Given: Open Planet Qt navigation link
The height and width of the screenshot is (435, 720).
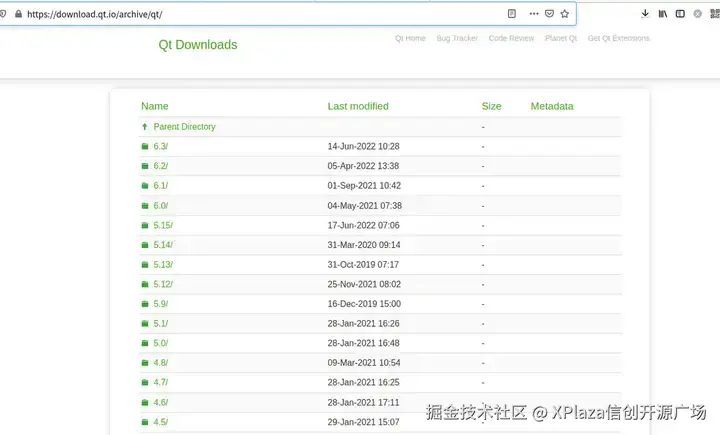Looking at the screenshot, I should (x=561, y=38).
